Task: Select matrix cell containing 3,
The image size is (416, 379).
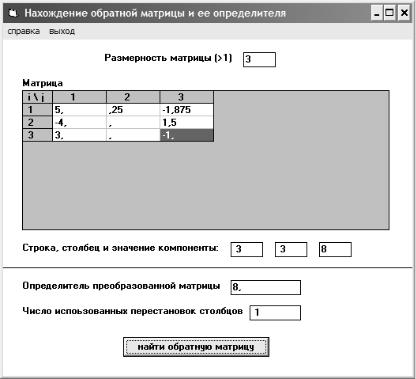Action: point(79,135)
